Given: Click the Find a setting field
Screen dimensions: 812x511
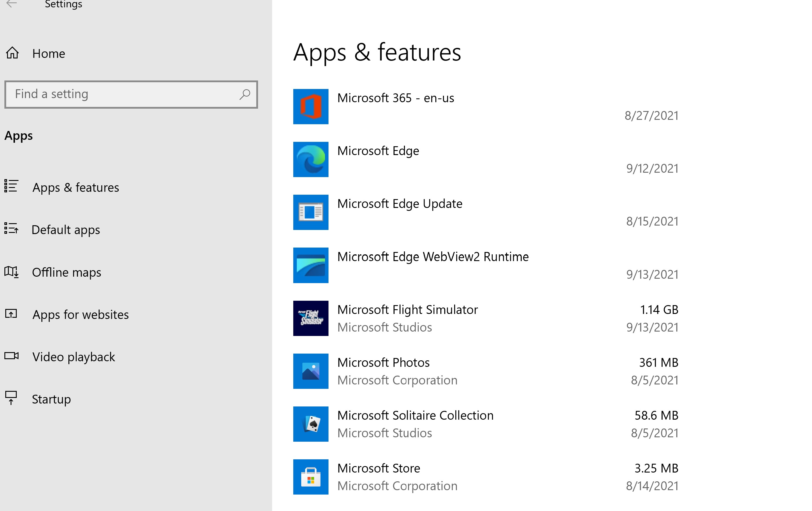Looking at the screenshot, I should 131,95.
